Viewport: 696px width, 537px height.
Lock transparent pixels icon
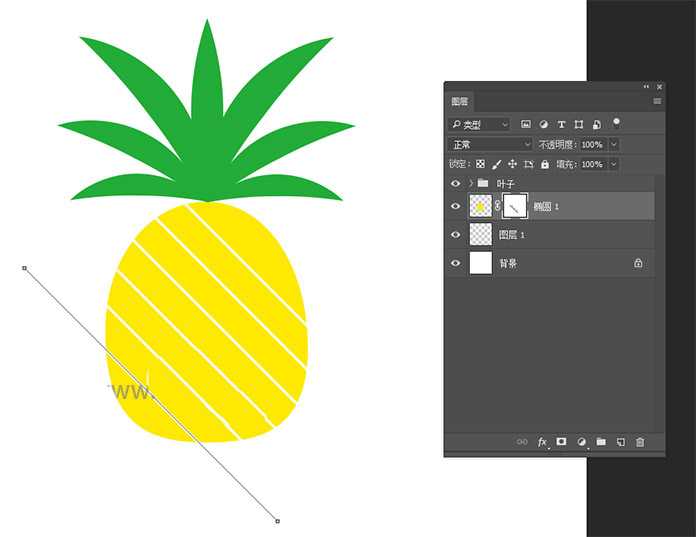pos(480,164)
